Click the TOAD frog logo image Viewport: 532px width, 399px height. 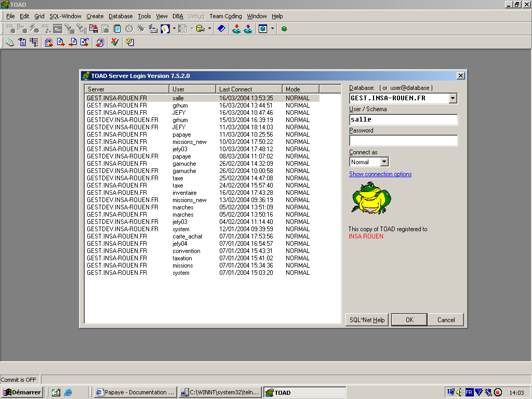point(371,198)
